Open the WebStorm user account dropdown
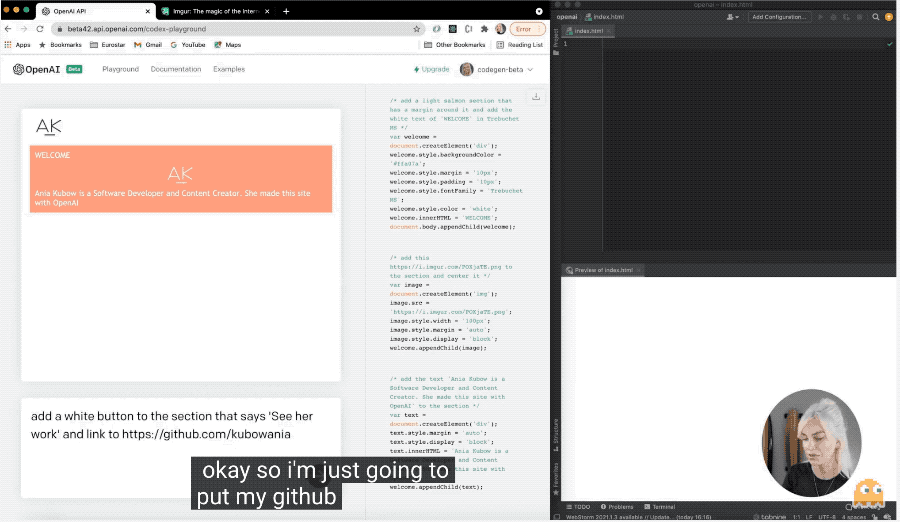Image resolution: width=900 pixels, height=522 pixels. coord(733,17)
